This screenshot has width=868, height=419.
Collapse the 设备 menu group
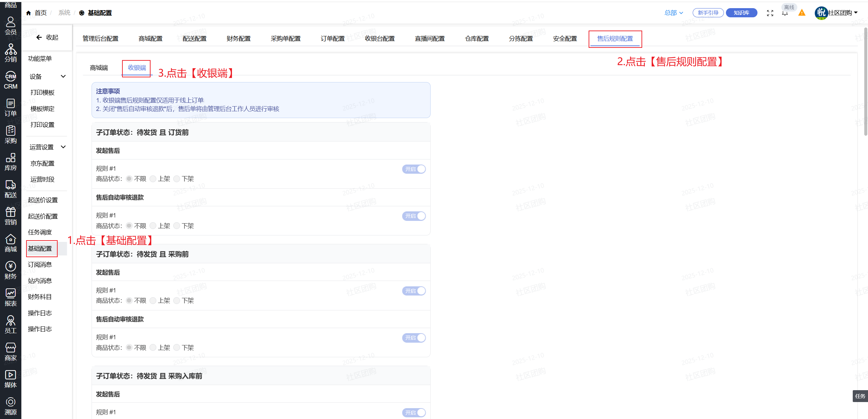[63, 76]
